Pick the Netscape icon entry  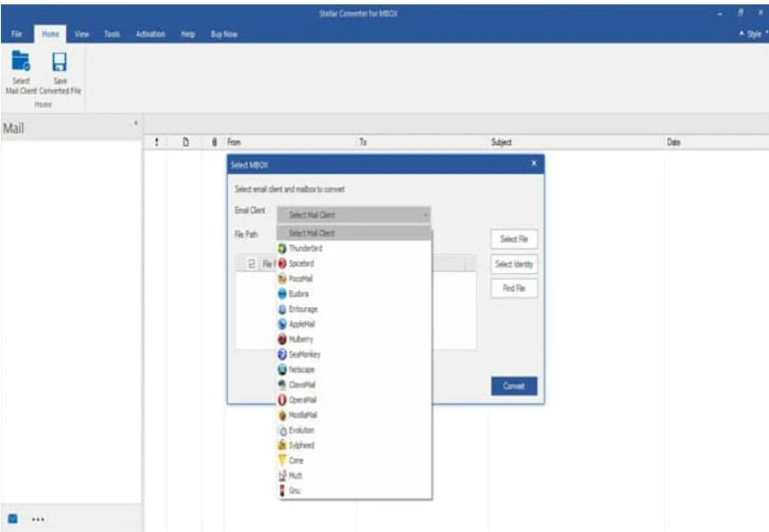coord(282,369)
